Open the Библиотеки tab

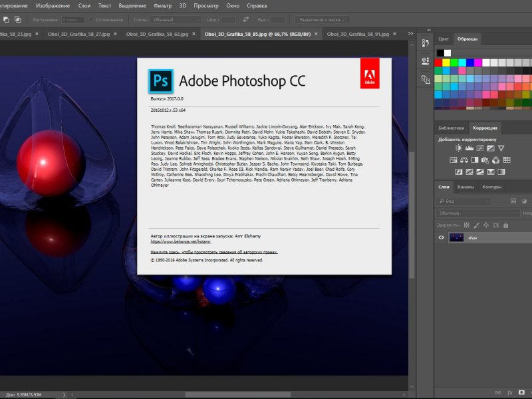tap(452, 128)
